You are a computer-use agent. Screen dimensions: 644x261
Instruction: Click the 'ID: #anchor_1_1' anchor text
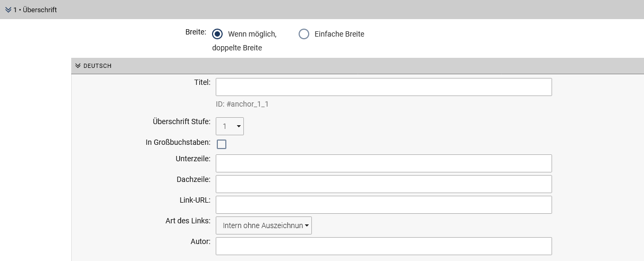point(242,104)
